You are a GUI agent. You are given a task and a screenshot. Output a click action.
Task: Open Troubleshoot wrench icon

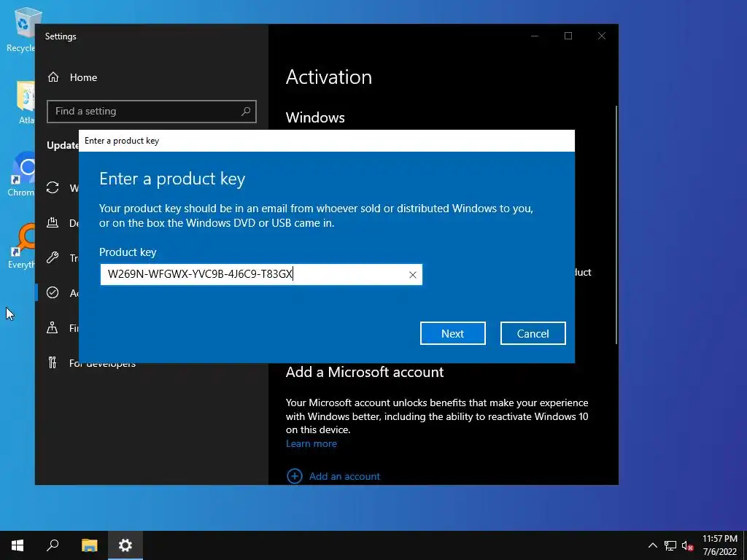coord(53,257)
